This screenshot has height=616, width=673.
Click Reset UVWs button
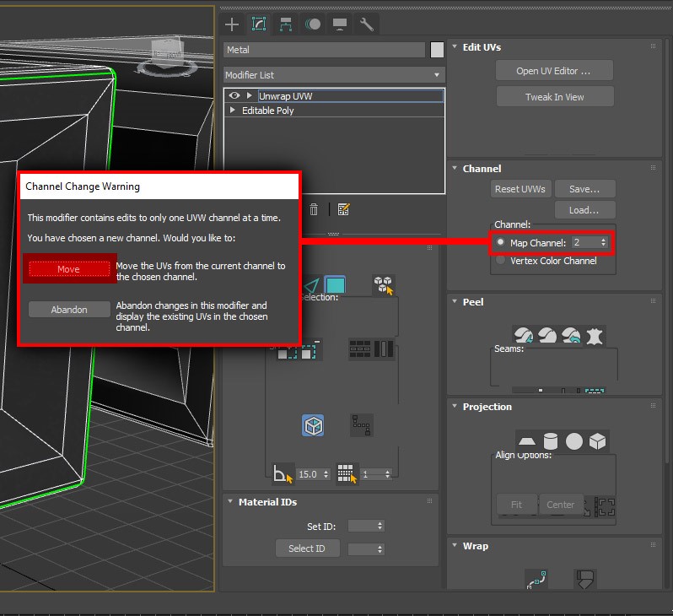point(520,189)
